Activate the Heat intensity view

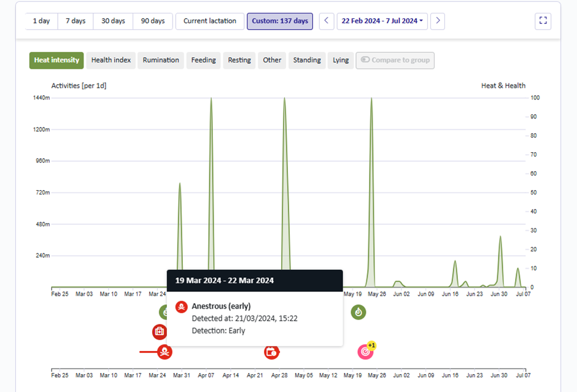click(56, 60)
